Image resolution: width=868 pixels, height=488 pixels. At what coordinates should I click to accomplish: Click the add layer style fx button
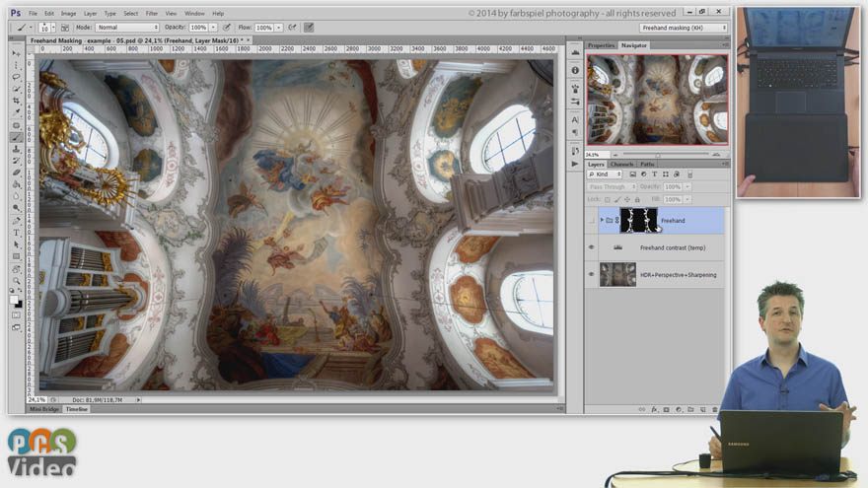[654, 410]
